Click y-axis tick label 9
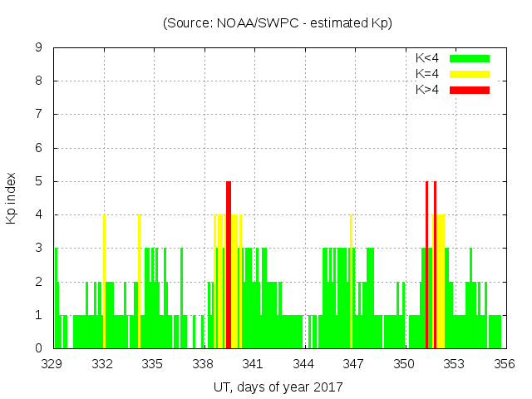The width and height of the screenshot is (532, 399). tap(38, 48)
